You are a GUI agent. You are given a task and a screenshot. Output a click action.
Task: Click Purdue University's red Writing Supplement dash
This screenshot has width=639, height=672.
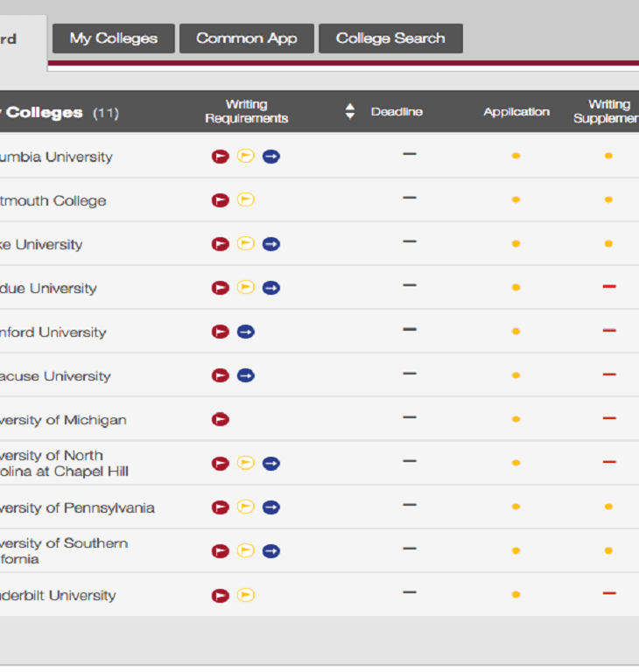pos(609,287)
